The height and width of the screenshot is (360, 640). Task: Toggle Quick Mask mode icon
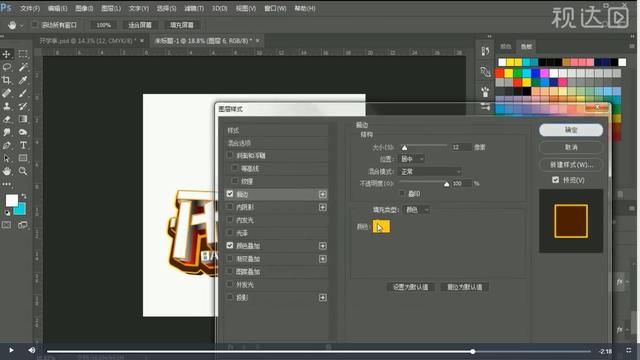point(7,225)
